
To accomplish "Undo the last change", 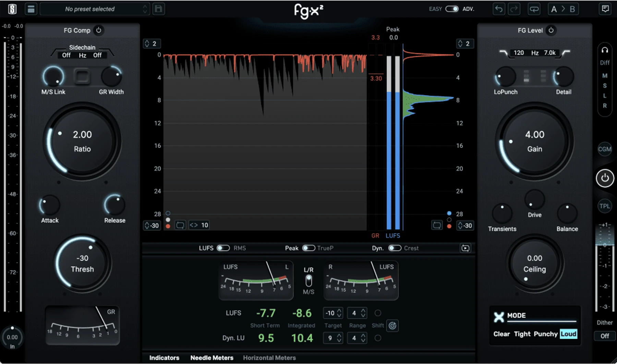I will pyautogui.click(x=499, y=9).
